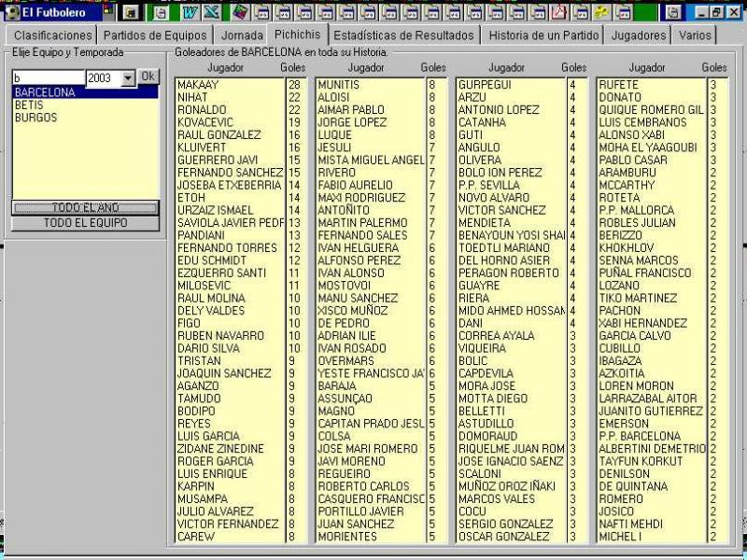Click shortcut icon just right of cube icon
The height and width of the screenshot is (560, 747).
point(261,12)
